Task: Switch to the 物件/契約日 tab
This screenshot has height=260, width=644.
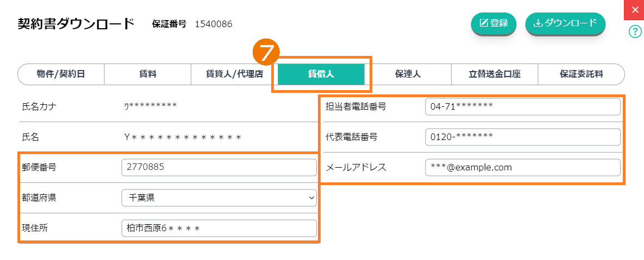Action: coord(61,74)
